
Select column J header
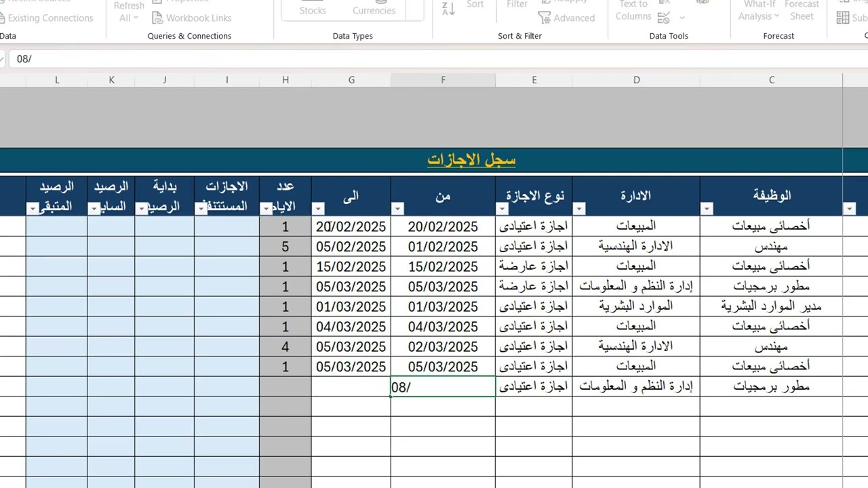(164, 80)
